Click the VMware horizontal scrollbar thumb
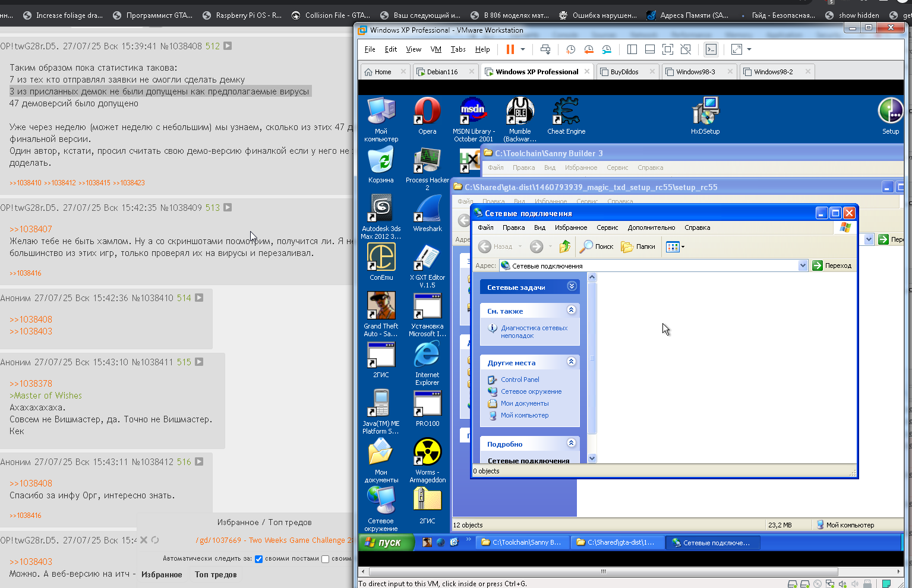 click(x=603, y=572)
